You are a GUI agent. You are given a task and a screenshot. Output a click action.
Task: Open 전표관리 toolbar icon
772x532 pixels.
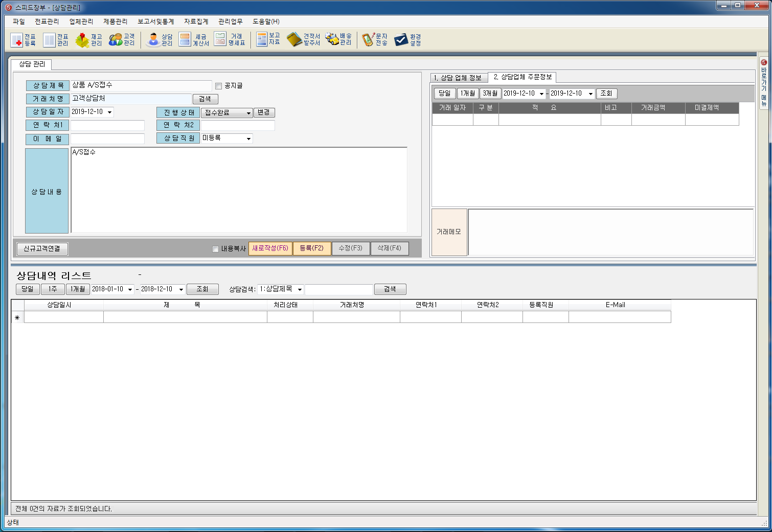coord(56,40)
